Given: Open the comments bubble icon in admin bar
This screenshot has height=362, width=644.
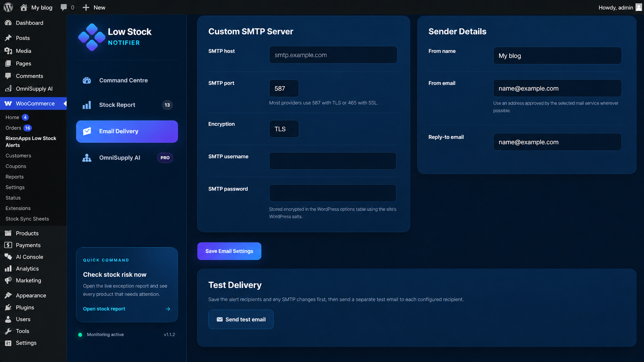Looking at the screenshot, I should click(x=64, y=7).
